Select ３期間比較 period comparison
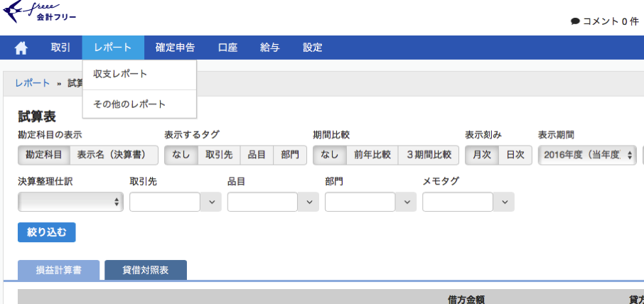Viewport: 644px width, 304px height. (429, 155)
